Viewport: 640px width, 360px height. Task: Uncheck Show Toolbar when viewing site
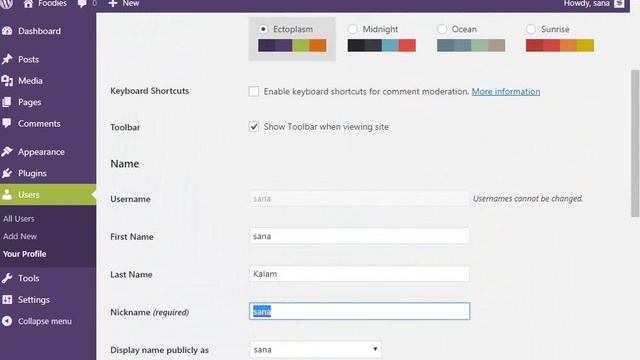[x=253, y=127]
